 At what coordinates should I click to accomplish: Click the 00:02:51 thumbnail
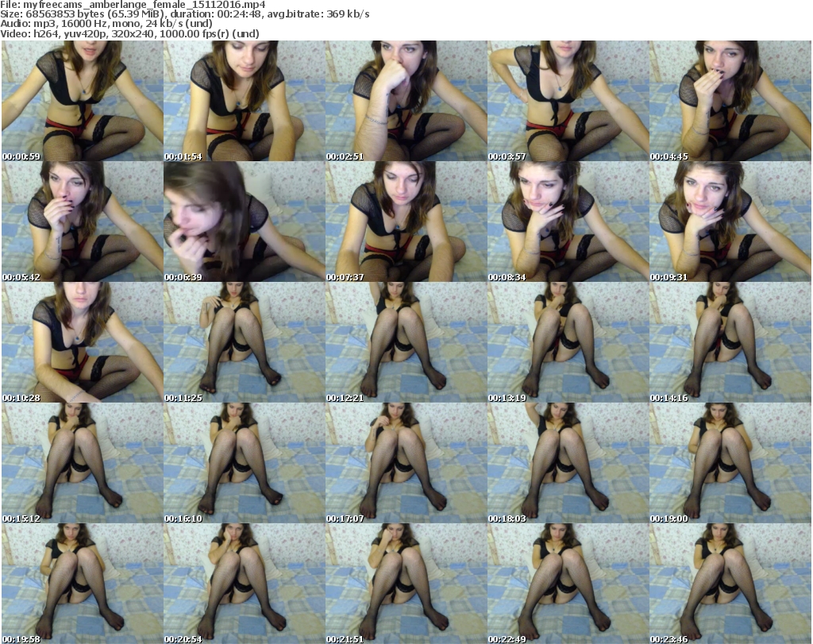click(x=406, y=101)
